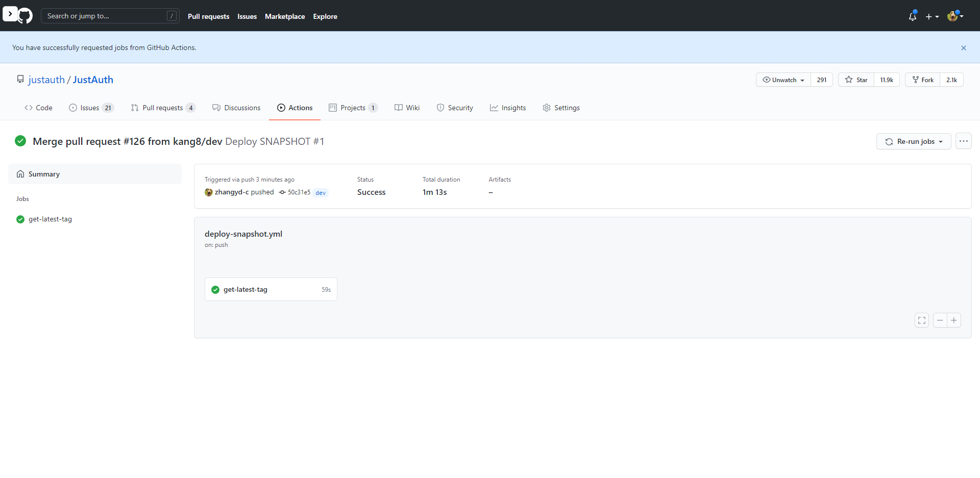Image resolution: width=980 pixels, height=478 pixels.
Task: Click the 1m 13s duration value
Action: click(435, 192)
